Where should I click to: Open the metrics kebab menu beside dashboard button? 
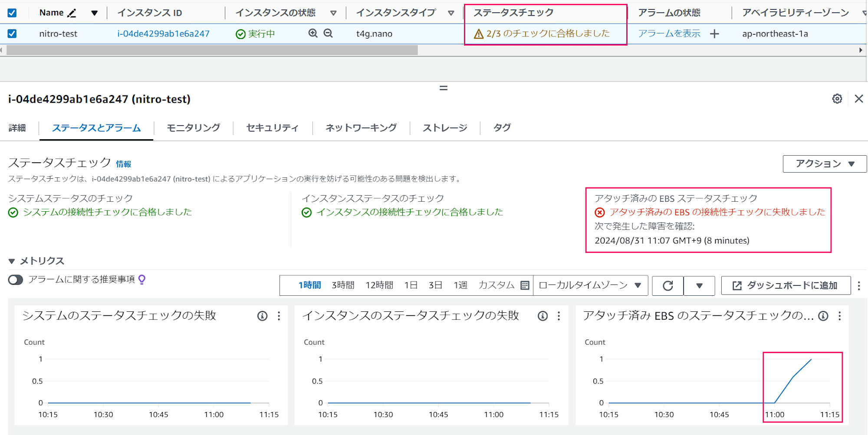(859, 286)
